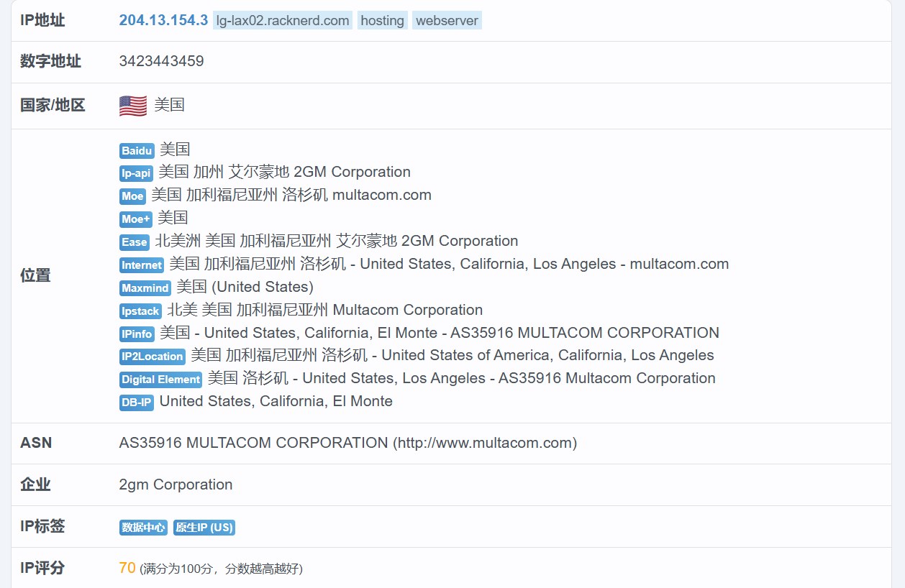Click the 美国 country name next to flag
The width and height of the screenshot is (905, 588).
pos(170,105)
